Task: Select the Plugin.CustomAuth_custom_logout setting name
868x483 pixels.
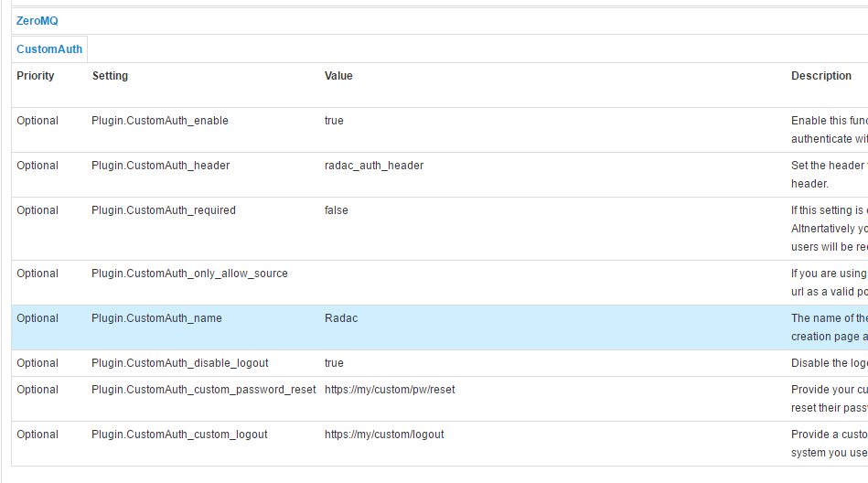Action: click(x=179, y=435)
